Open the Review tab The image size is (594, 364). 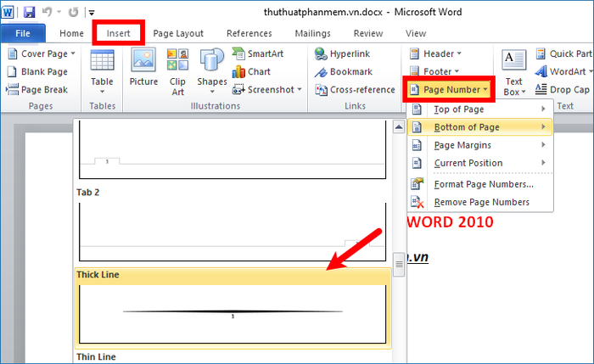(x=367, y=33)
